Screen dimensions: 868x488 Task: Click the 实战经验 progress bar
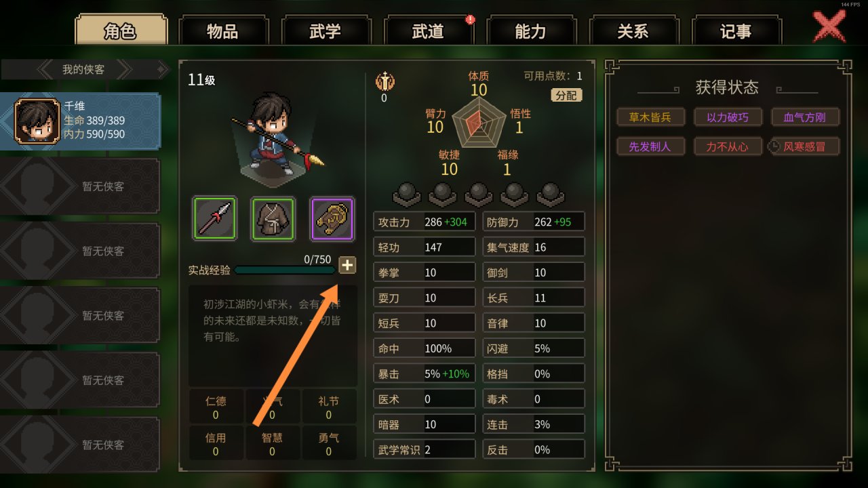[284, 270]
